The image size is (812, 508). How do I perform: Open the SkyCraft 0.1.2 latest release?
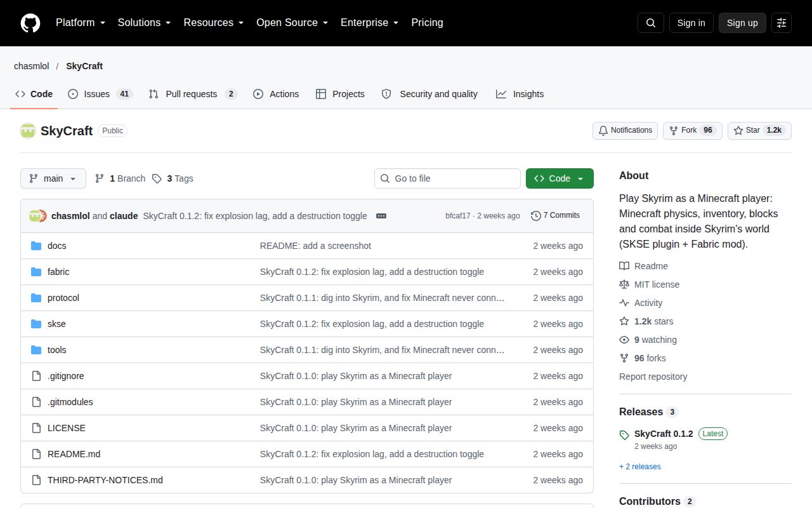tap(664, 434)
